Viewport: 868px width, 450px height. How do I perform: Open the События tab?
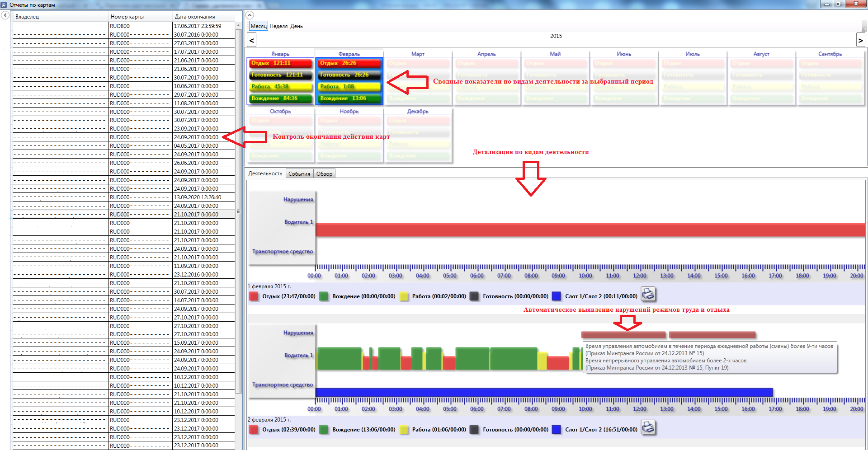coord(299,174)
